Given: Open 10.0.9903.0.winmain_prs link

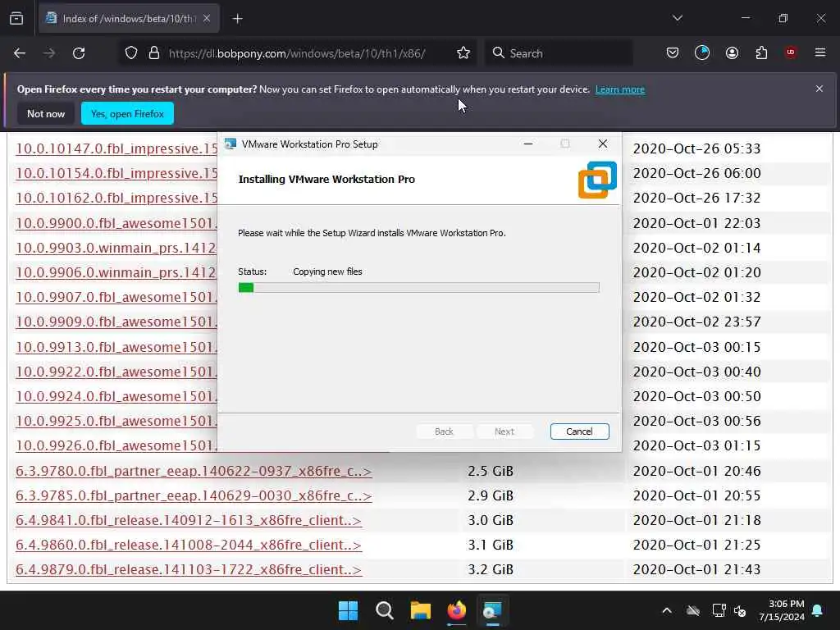Looking at the screenshot, I should click(116, 248).
